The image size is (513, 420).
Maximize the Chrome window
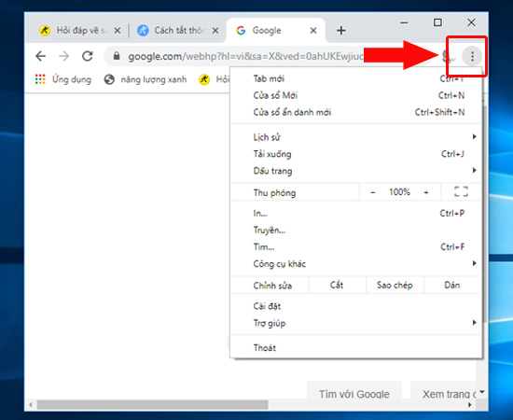coord(437,22)
